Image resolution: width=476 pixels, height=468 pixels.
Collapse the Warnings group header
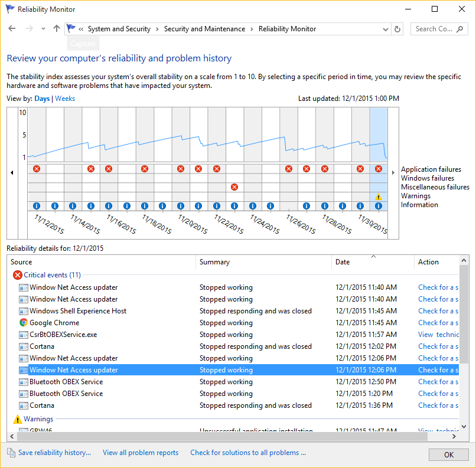tap(38, 419)
